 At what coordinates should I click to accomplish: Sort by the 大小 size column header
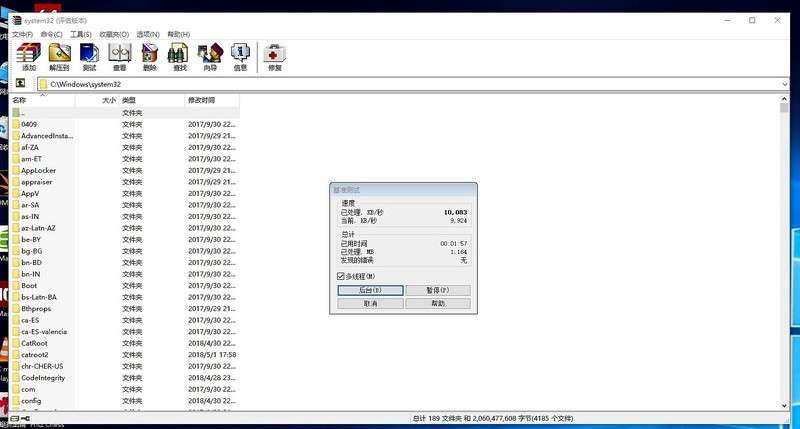96,100
